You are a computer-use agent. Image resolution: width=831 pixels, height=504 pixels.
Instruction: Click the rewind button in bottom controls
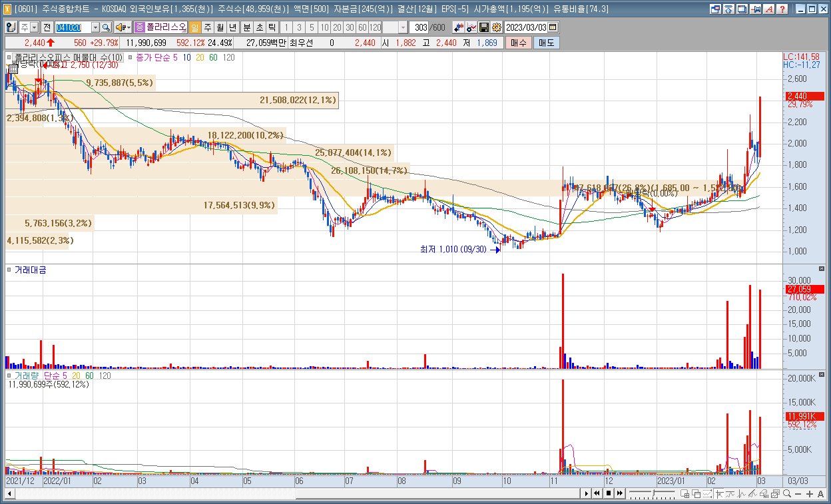(x=597, y=493)
